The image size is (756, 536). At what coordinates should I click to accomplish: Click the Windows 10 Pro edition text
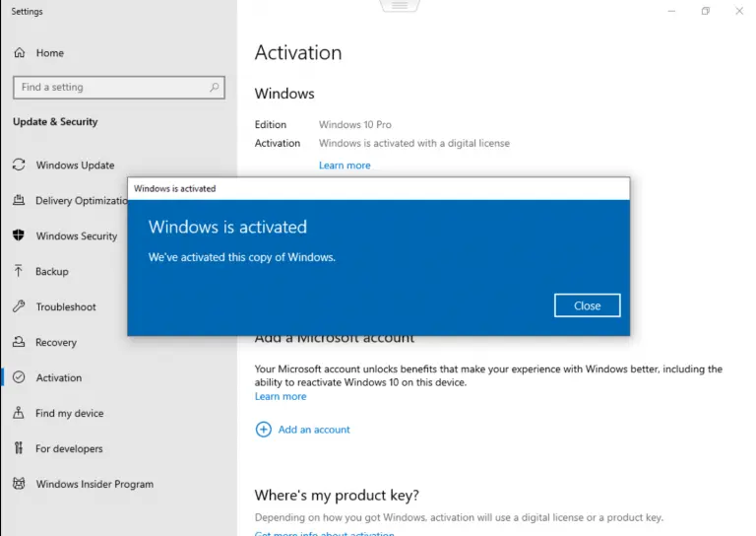coord(354,124)
